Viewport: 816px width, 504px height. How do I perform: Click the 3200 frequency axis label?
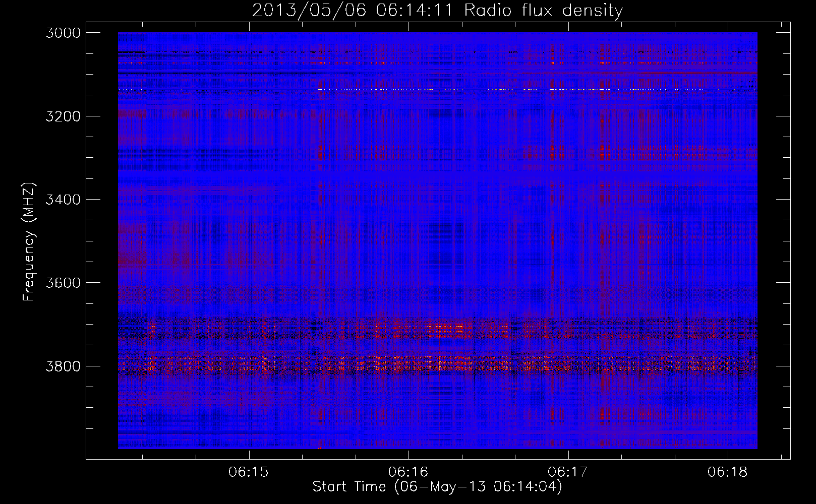(63, 116)
